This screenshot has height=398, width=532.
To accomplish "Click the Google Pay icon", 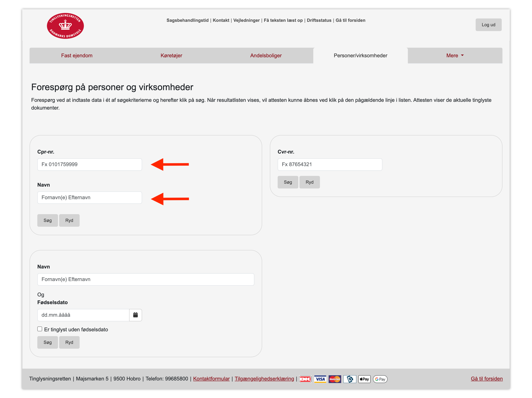I will tap(380, 379).
